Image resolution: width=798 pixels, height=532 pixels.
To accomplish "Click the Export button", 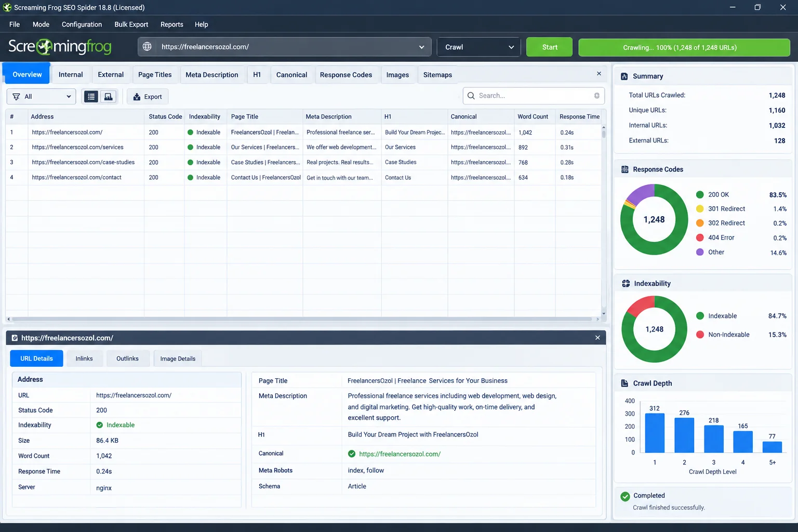I will tap(148, 97).
